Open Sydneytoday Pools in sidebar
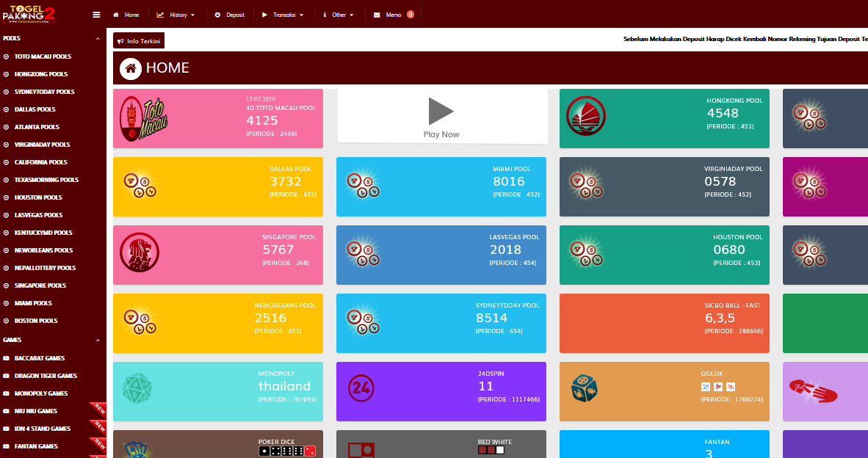The height and width of the screenshot is (458, 868). [44, 92]
